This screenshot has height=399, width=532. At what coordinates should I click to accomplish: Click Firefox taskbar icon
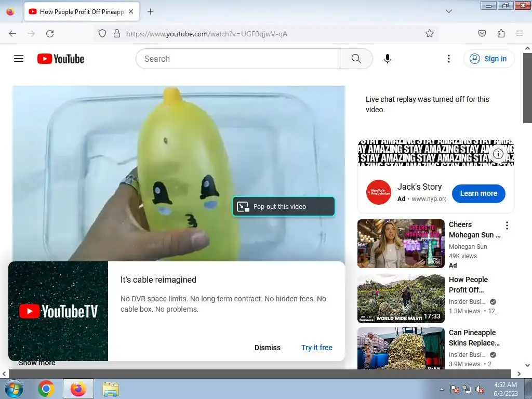click(x=78, y=389)
